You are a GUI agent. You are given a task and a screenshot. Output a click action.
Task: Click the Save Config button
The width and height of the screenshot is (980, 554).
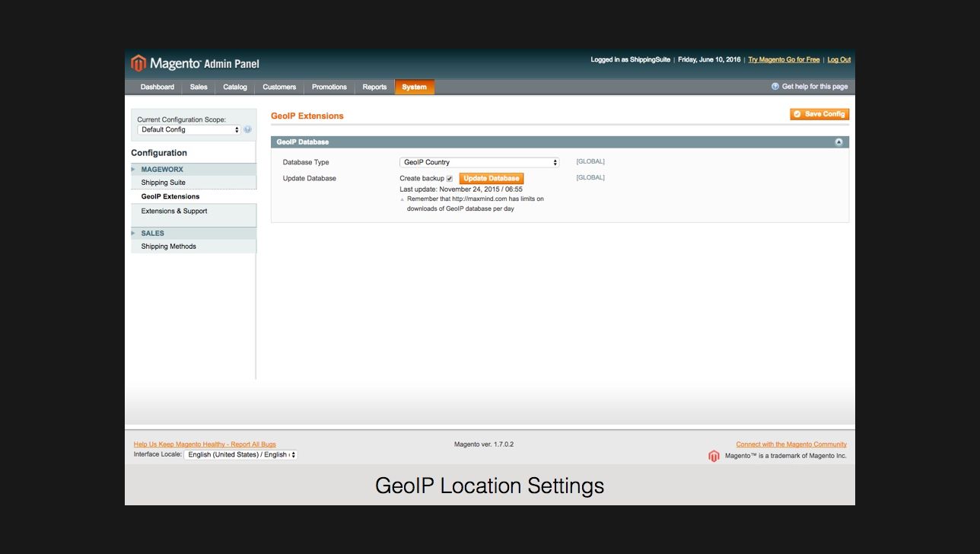tap(819, 114)
